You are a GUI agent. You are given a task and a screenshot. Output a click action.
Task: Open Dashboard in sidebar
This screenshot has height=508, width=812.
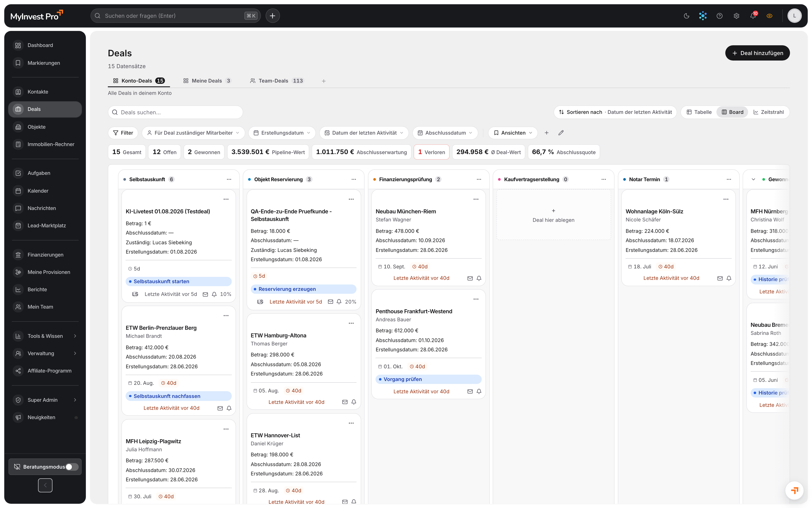(x=45, y=45)
